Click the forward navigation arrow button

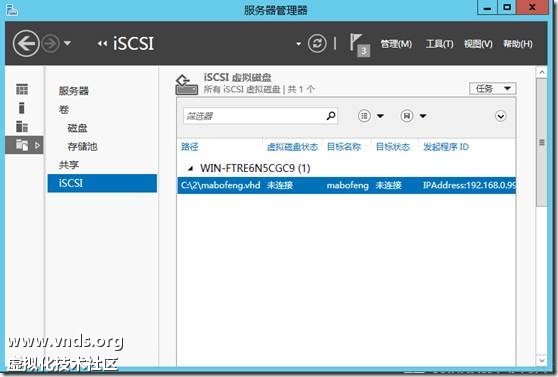pyautogui.click(x=51, y=44)
